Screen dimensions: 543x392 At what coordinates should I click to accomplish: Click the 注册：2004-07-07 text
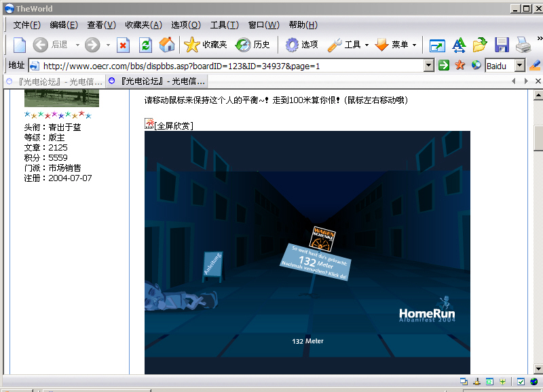(x=58, y=178)
